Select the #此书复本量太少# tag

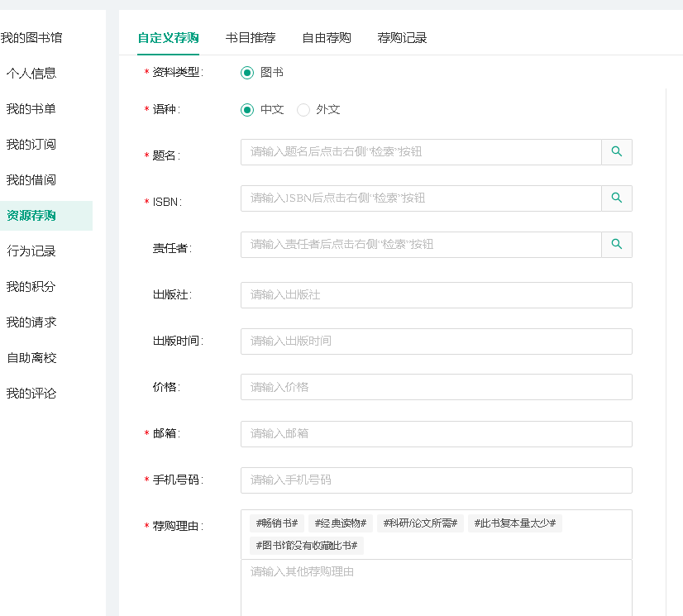click(x=514, y=523)
